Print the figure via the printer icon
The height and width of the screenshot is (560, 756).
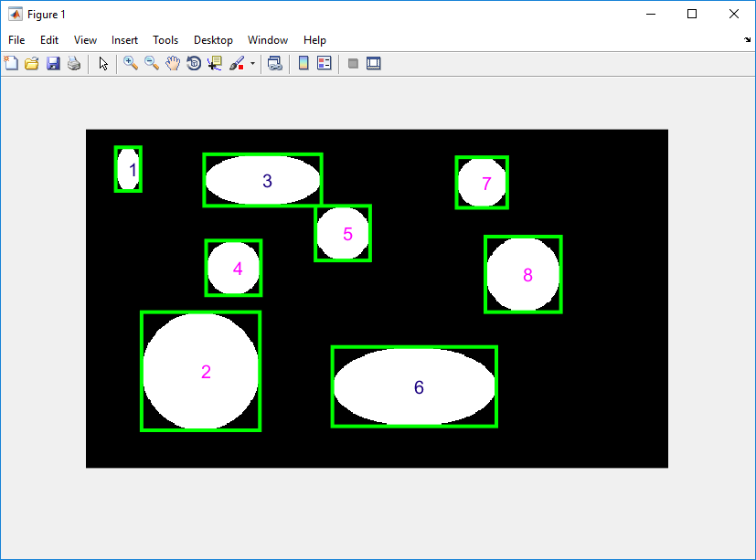(74, 63)
